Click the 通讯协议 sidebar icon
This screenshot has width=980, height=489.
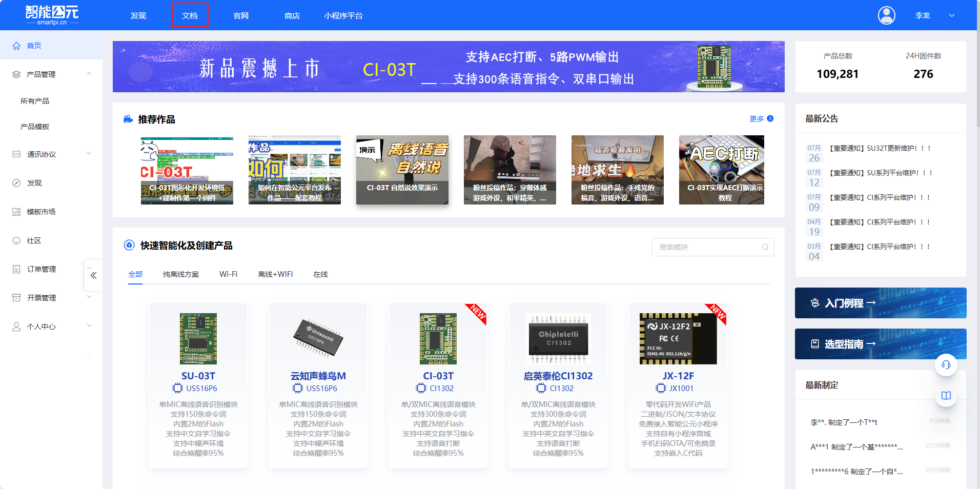click(16, 154)
